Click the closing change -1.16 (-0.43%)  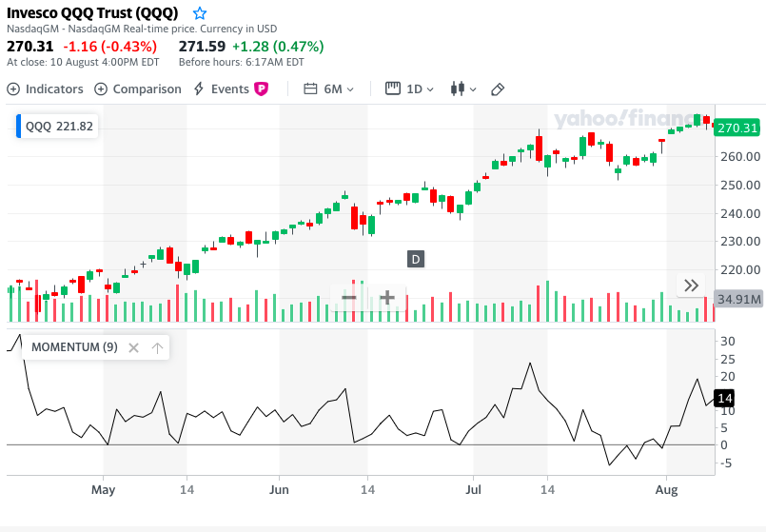(x=110, y=47)
